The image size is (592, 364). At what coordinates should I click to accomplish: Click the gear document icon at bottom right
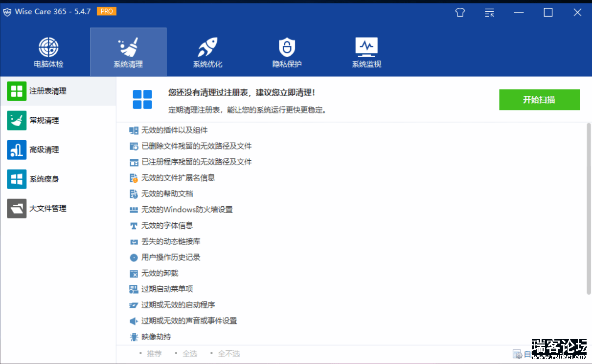click(517, 354)
